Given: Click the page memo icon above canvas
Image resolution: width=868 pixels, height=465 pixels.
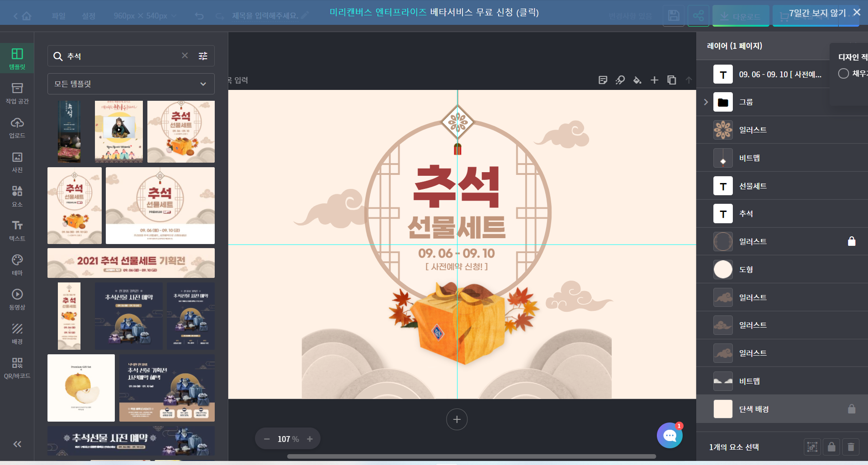Looking at the screenshot, I should click(x=603, y=80).
